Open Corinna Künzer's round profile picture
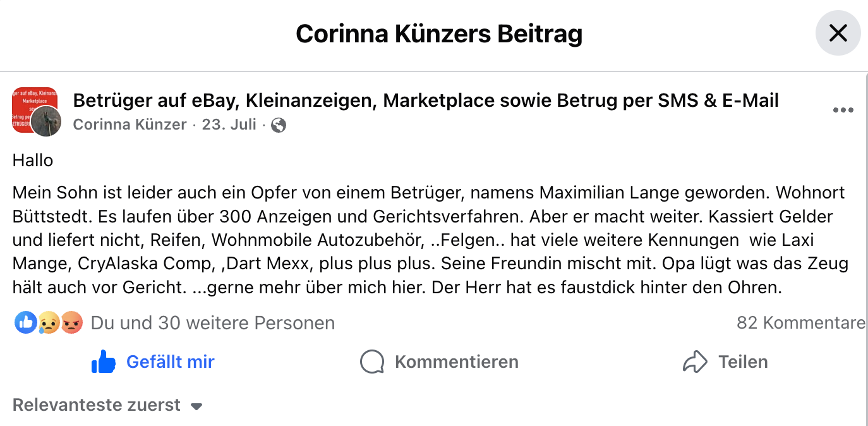The image size is (868, 426). click(x=46, y=121)
